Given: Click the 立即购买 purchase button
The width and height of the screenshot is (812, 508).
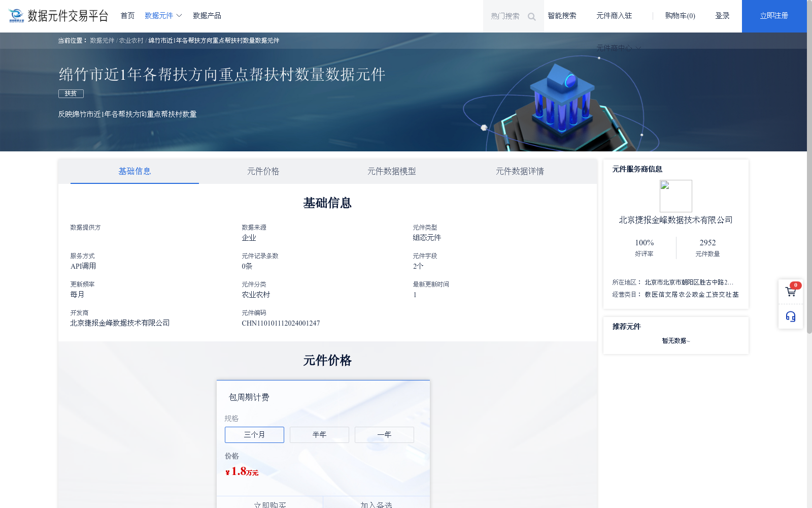Looking at the screenshot, I should tap(269, 505).
